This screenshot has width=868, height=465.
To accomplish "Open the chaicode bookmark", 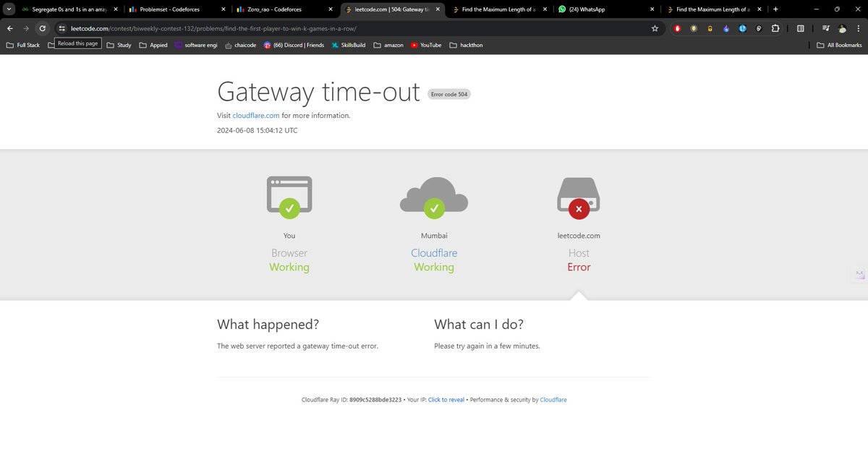I will pos(241,45).
